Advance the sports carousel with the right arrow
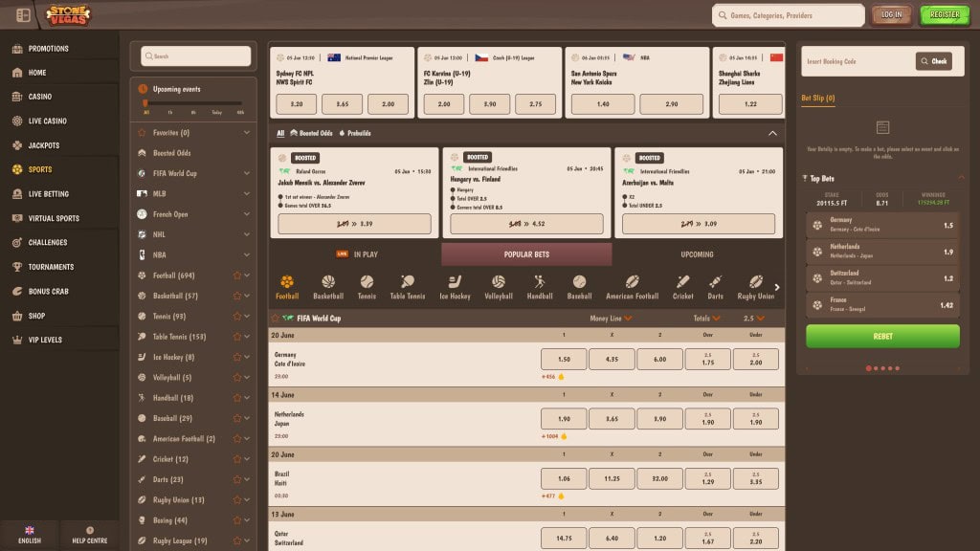The width and height of the screenshot is (980, 551). (x=777, y=287)
